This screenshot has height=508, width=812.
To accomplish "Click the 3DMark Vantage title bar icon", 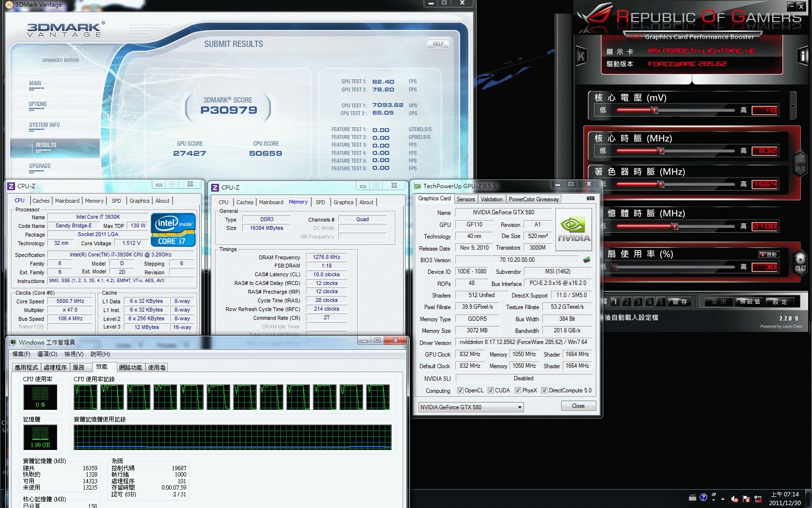I will [x=9, y=4].
